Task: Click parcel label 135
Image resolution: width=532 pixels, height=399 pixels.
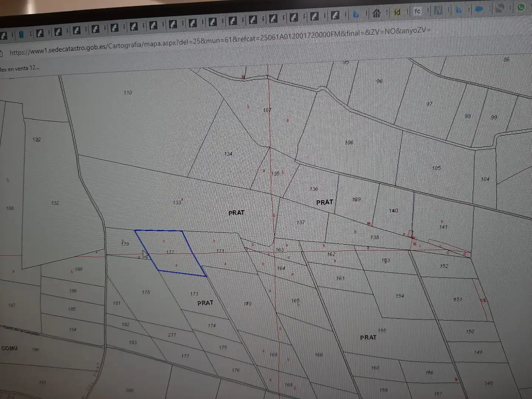Action: (275, 174)
